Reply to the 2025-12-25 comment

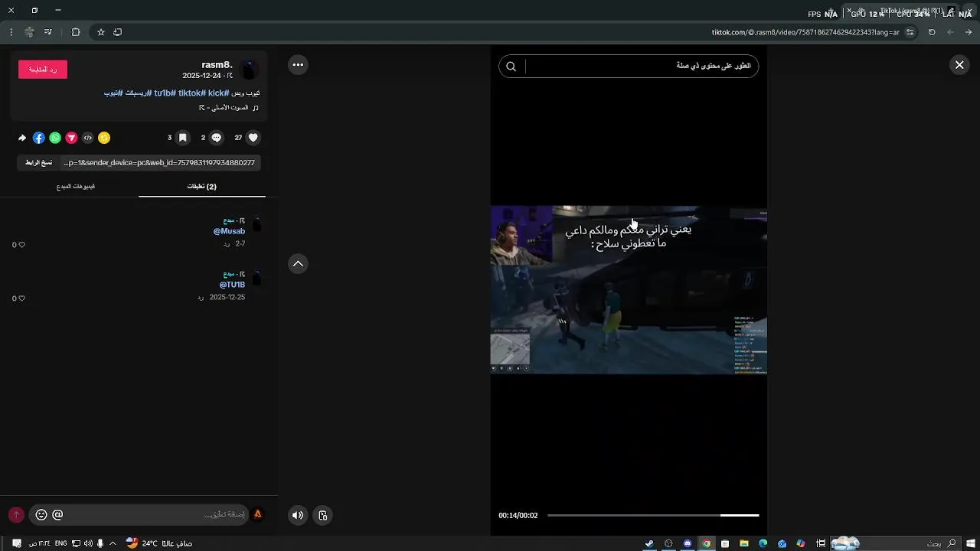(x=201, y=297)
